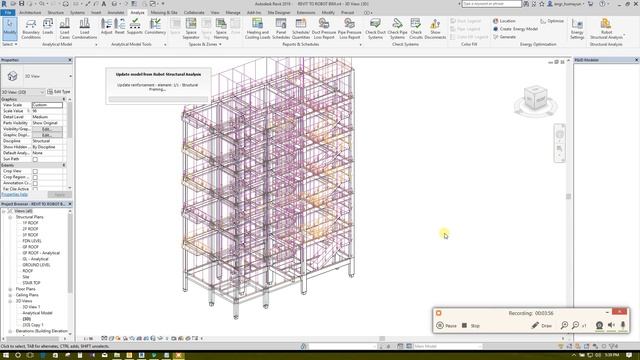640x360 pixels.
Task: Open 1F ROOF structural plan
Action: click(x=31, y=223)
